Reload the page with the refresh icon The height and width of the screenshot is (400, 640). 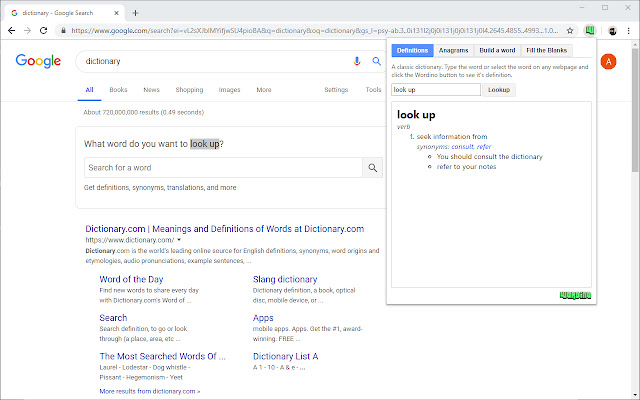tap(43, 31)
